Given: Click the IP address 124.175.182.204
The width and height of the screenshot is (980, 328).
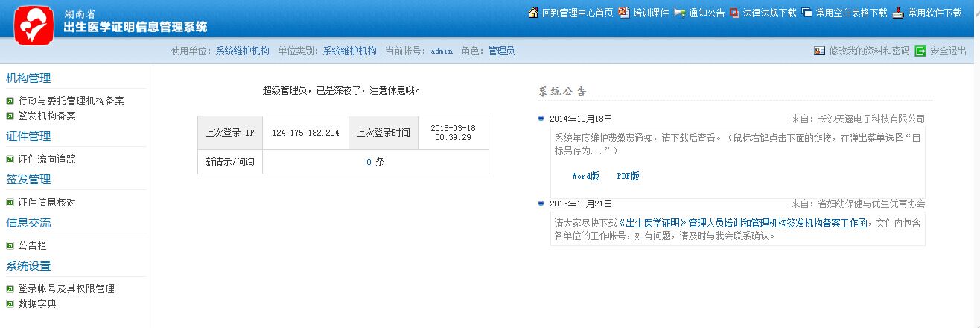Looking at the screenshot, I should click(305, 133).
